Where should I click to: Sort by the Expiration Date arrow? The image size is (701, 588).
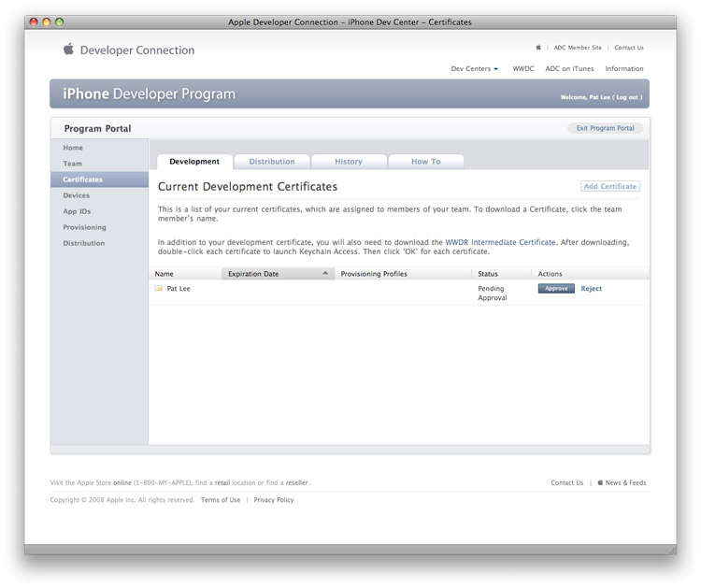point(325,273)
